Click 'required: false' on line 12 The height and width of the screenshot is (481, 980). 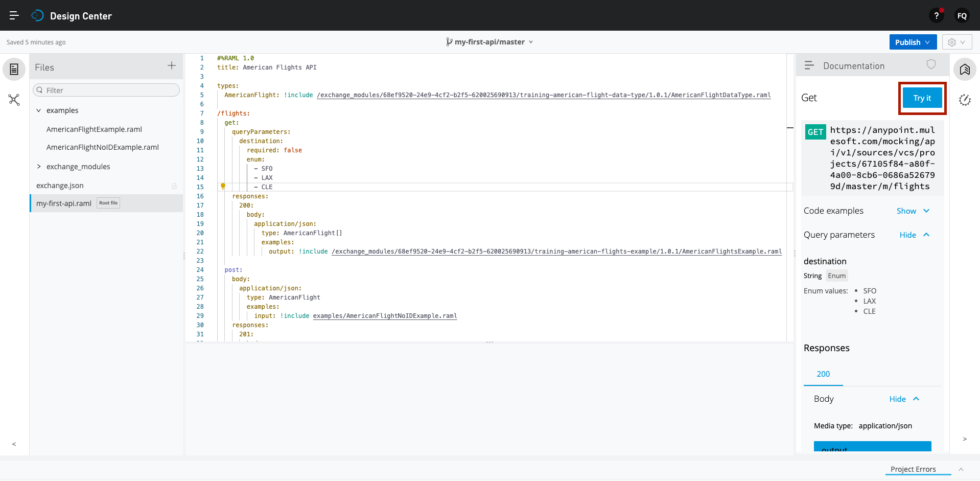click(x=274, y=150)
